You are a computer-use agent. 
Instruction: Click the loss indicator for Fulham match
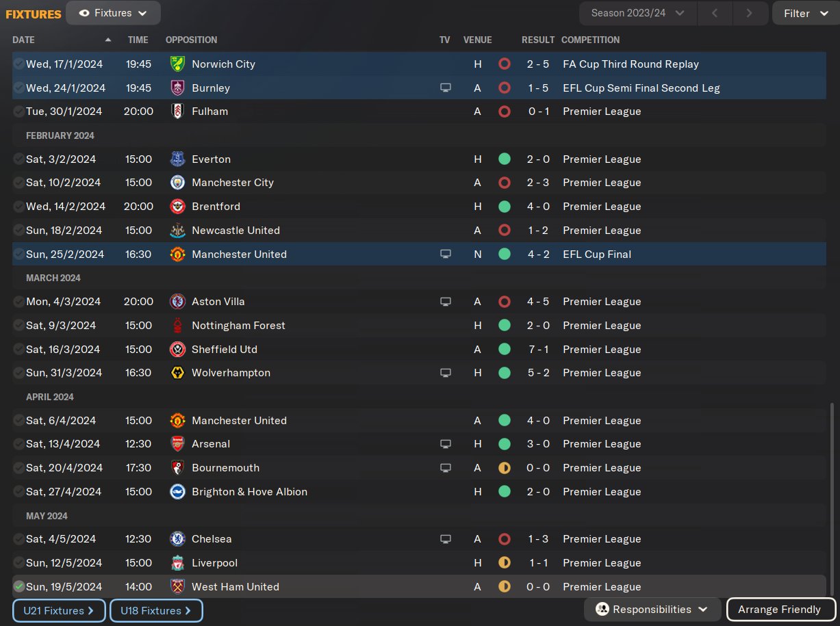click(x=505, y=112)
